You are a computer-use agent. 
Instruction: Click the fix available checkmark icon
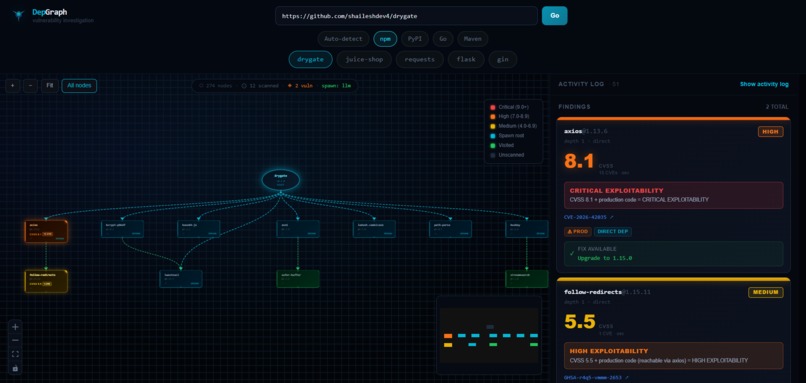click(x=572, y=254)
